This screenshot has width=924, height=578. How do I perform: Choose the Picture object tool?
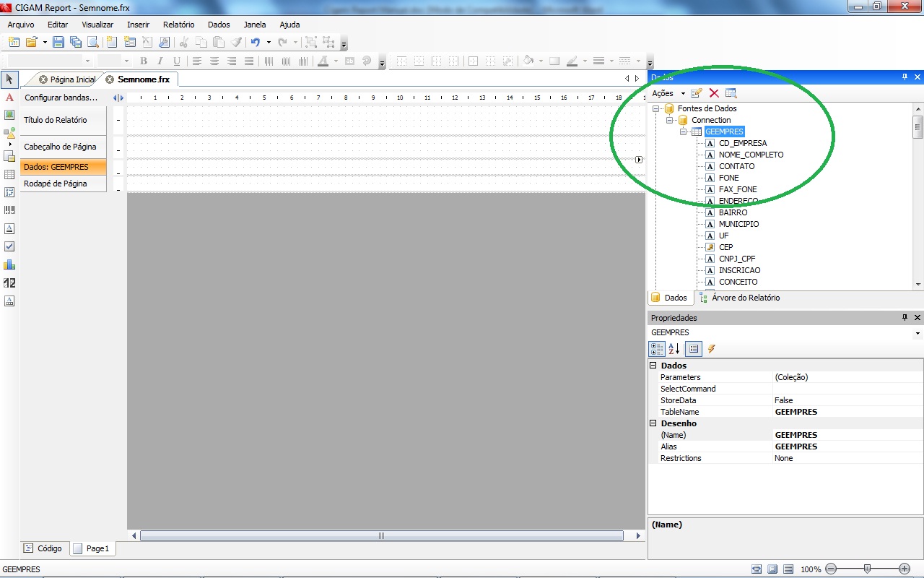(9, 115)
